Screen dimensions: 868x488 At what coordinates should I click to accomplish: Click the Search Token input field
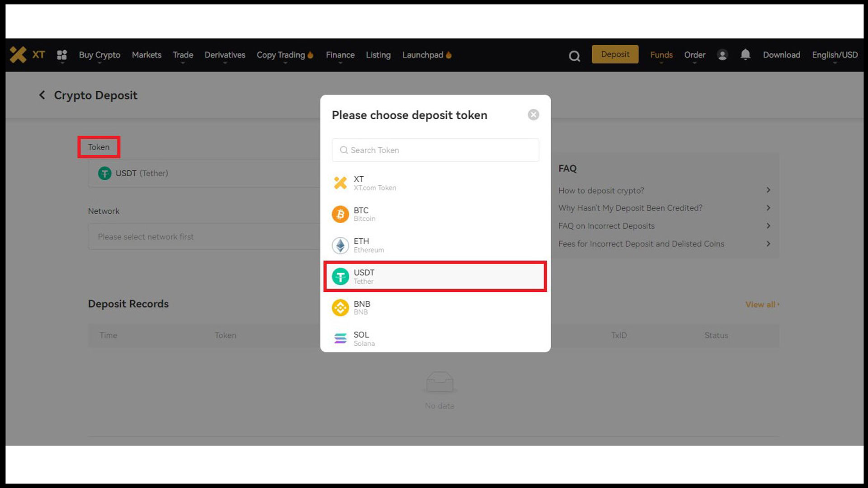(435, 150)
